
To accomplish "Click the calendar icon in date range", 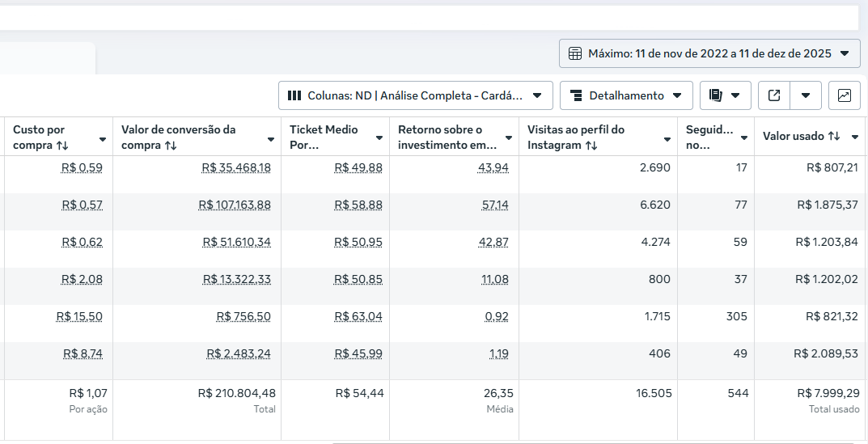I will point(575,54).
